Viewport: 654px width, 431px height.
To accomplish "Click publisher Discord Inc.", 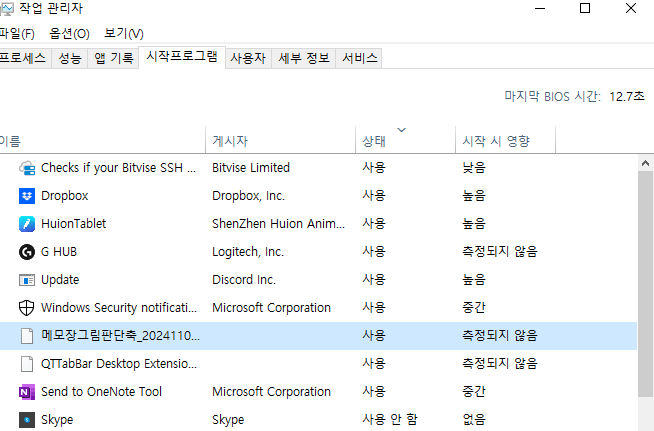I will point(244,280).
